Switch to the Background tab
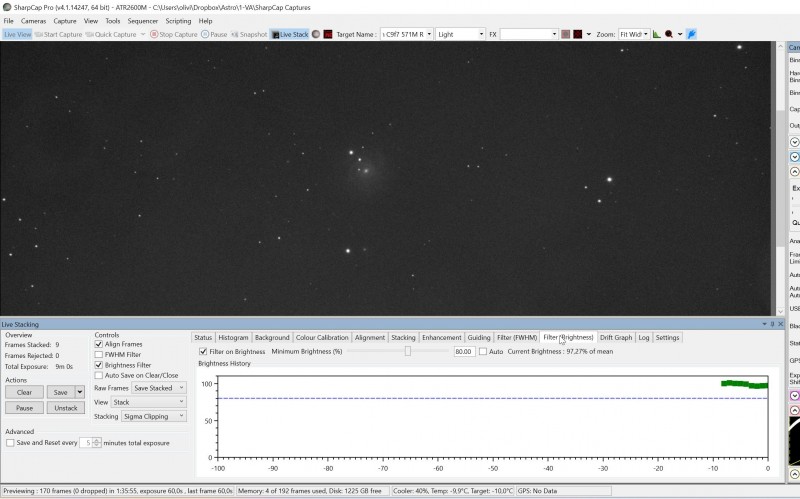The height and width of the screenshot is (499, 800). [272, 338]
